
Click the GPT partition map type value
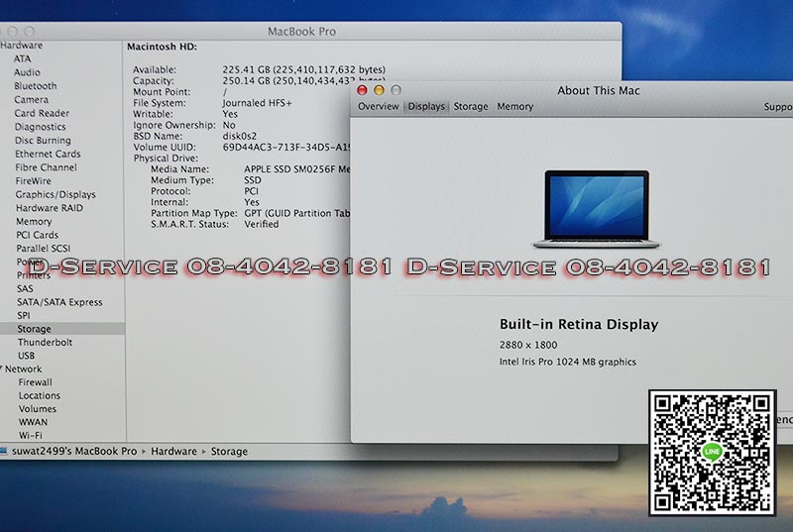point(296,213)
